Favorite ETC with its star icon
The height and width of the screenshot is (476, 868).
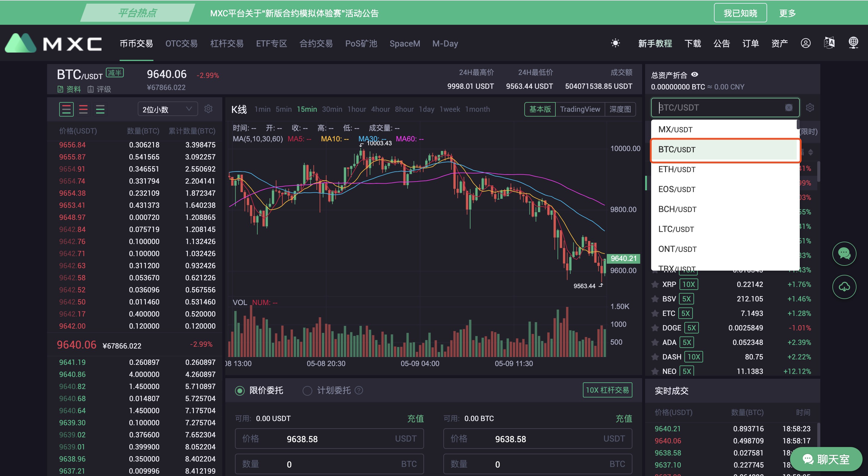tap(655, 313)
